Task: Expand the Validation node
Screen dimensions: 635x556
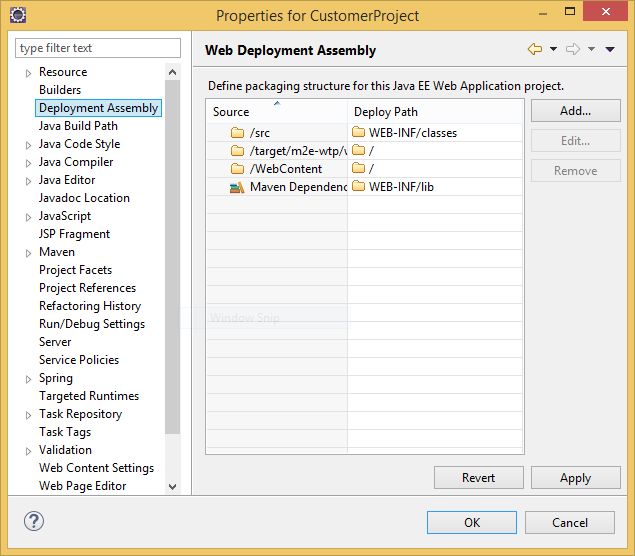Action: tap(28, 451)
